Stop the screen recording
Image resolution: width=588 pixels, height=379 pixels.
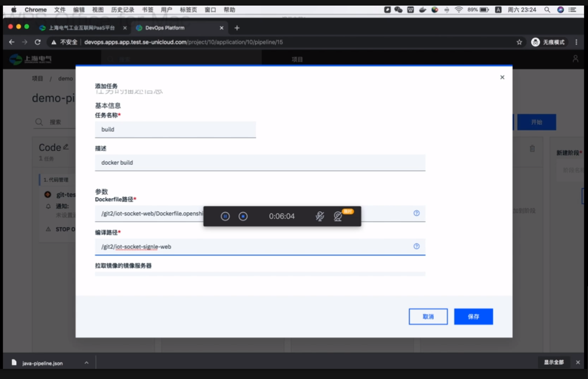(243, 216)
